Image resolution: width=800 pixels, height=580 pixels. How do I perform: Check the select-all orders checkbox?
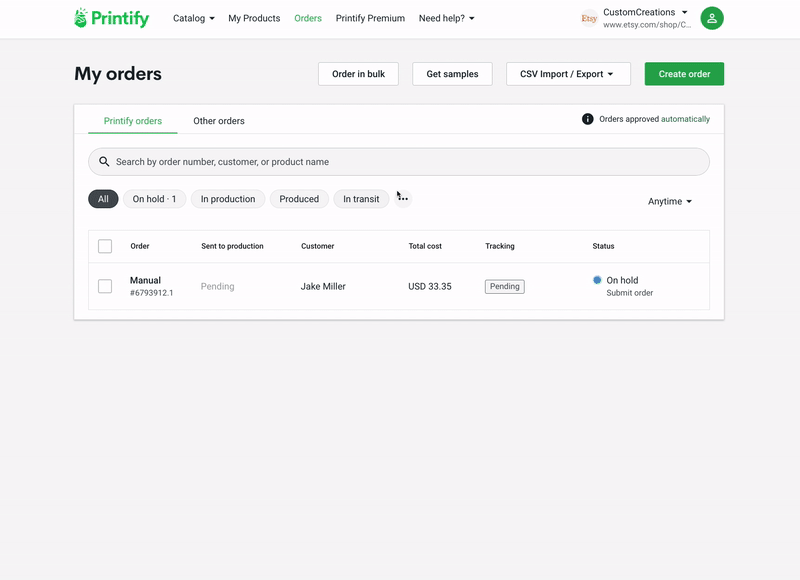click(x=105, y=246)
